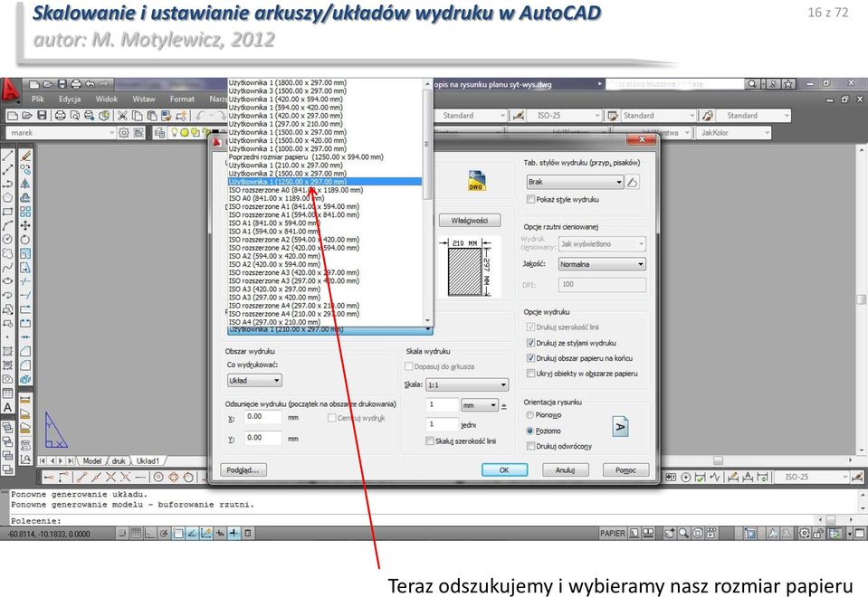Open the ISO-25 dimension style dropdown in the top toolbar
This screenshot has height=597, width=868.
[565, 116]
